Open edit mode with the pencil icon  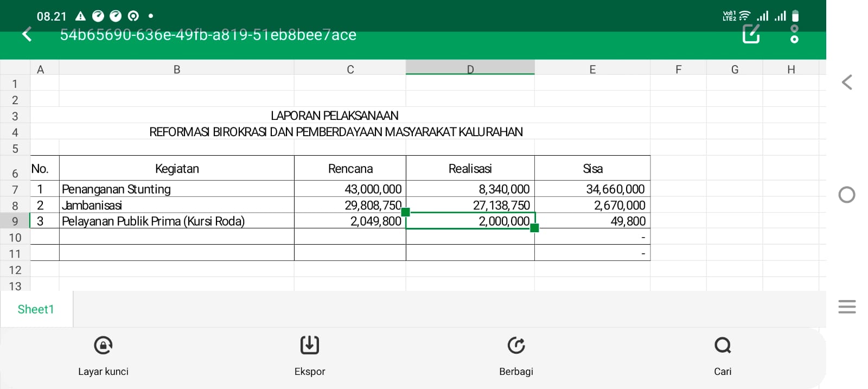(x=751, y=34)
